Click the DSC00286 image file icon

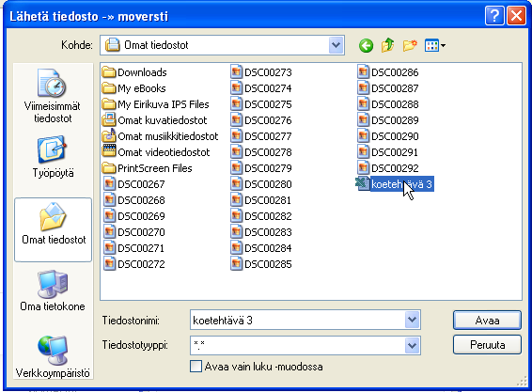point(363,72)
